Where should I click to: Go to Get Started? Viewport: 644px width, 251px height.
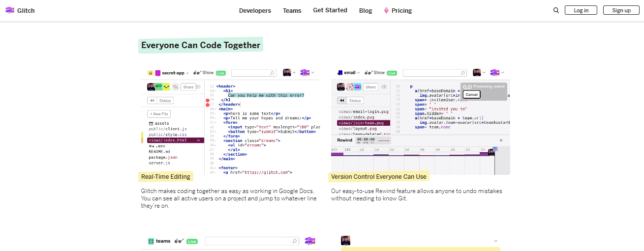point(330,10)
